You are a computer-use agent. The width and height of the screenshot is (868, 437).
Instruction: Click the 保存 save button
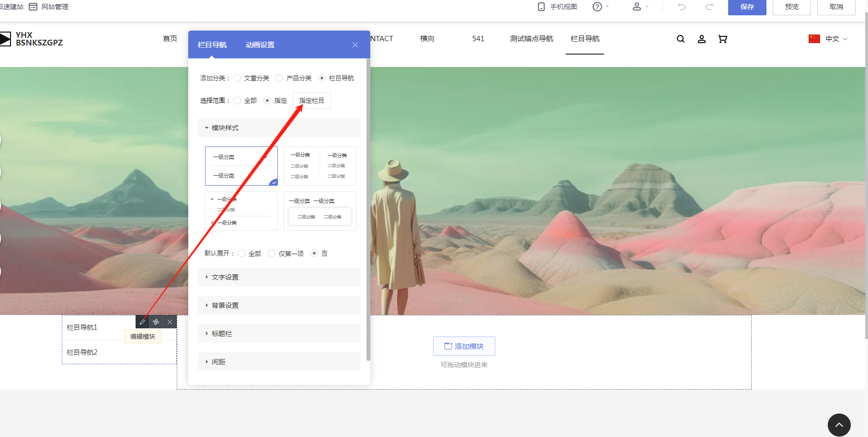tap(747, 7)
